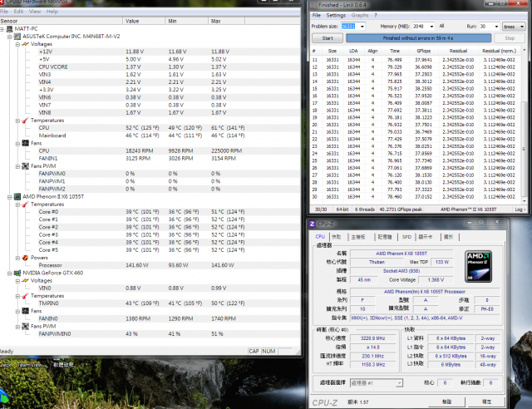This screenshot has width=532, height=409.
Task: Collapse the AMD Phenom II X6 1055T node
Action: click(9, 197)
